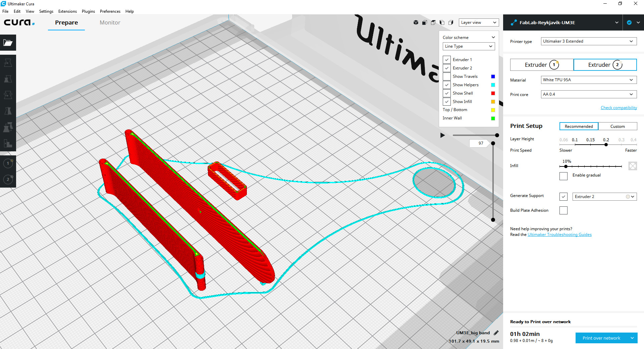
Task: Open the Print core AA 0.4 dropdown
Action: (589, 94)
